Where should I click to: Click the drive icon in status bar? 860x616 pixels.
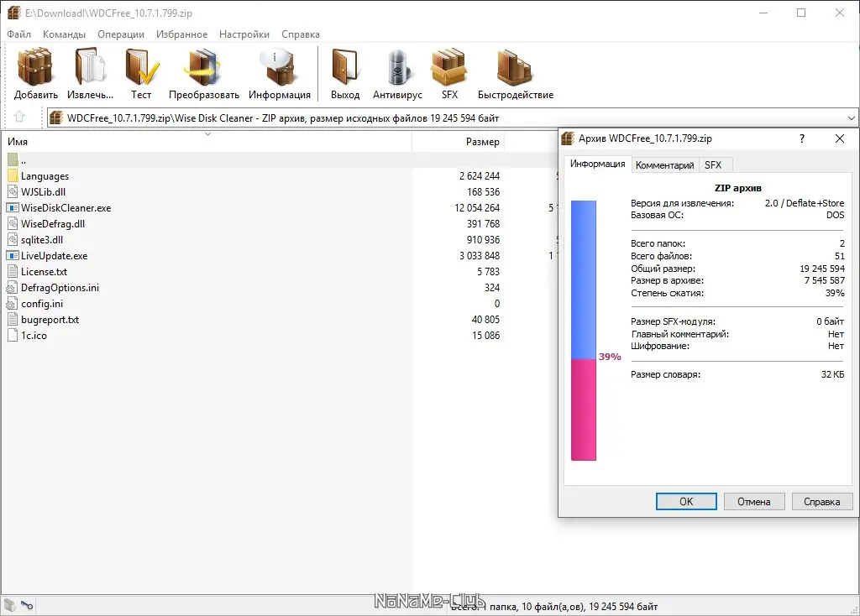[x=10, y=605]
